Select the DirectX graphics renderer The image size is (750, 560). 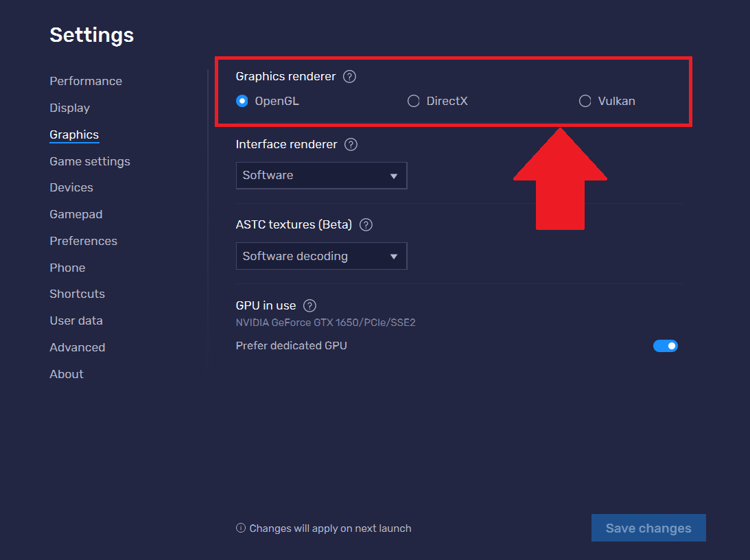413,101
